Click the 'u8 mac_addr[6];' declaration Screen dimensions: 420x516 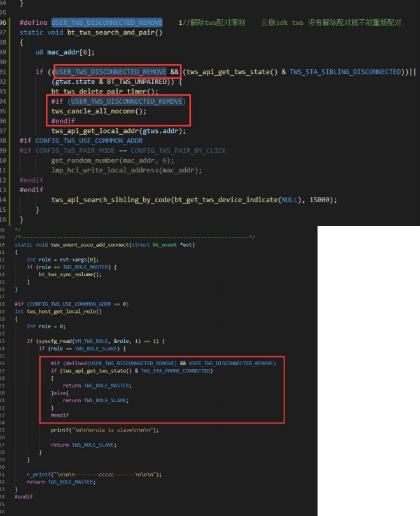point(65,52)
